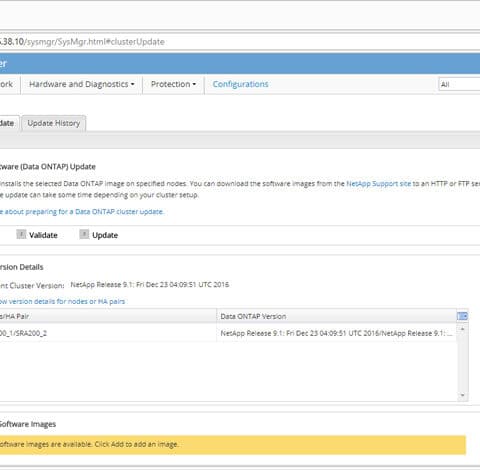Sort by the HA Pair column header
Screen dimensions: 480x470
pyautogui.click(x=108, y=316)
